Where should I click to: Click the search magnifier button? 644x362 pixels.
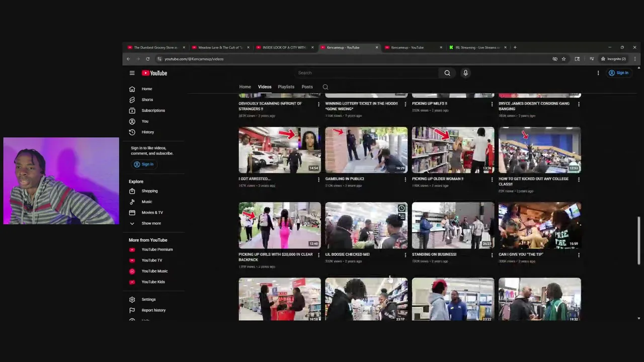[x=447, y=73]
